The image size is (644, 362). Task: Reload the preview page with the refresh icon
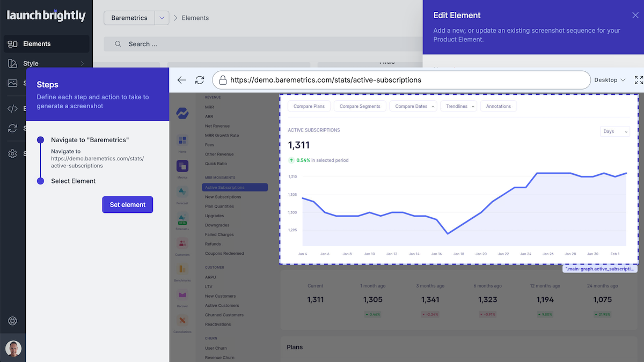200,79
